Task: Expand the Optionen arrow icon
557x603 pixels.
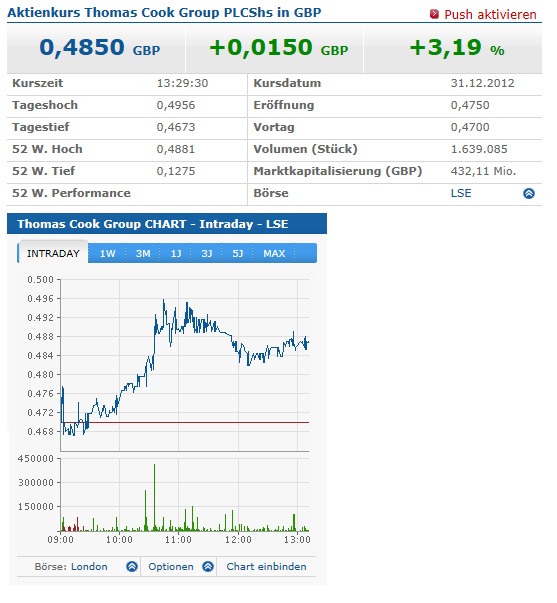Action: [208, 566]
